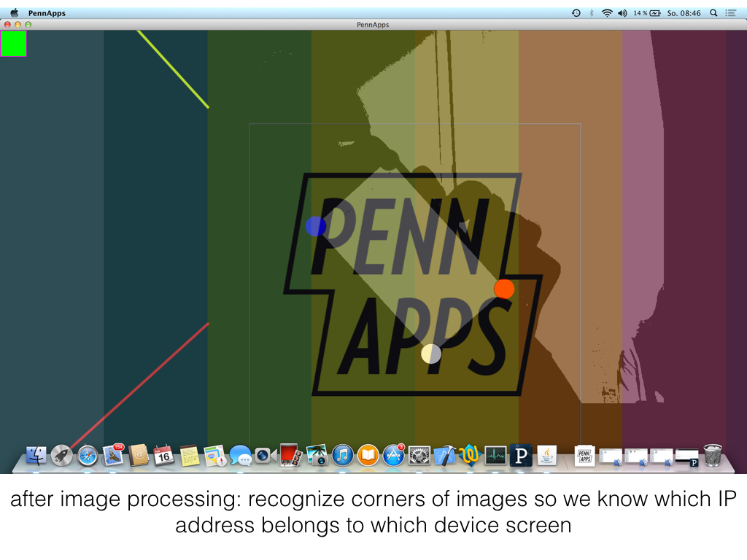Click the pale yellow corner marker dot
747x560 pixels.
tap(431, 354)
